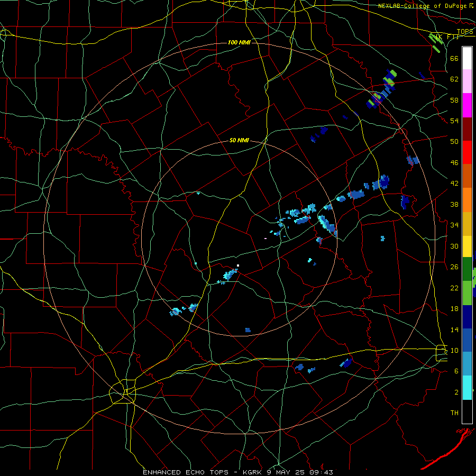The width and height of the screenshot is (476, 476).
Task: Click the legend value "62"
Action: pos(454,79)
